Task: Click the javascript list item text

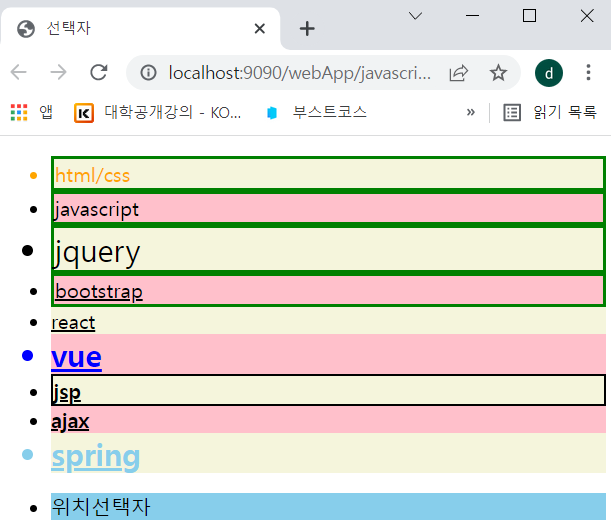Action: 96,210
